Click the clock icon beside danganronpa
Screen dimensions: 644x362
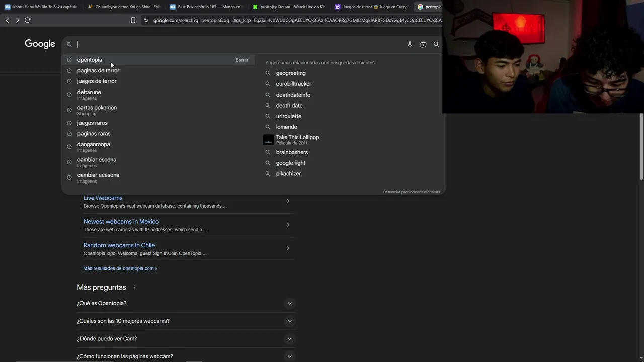[69, 147]
